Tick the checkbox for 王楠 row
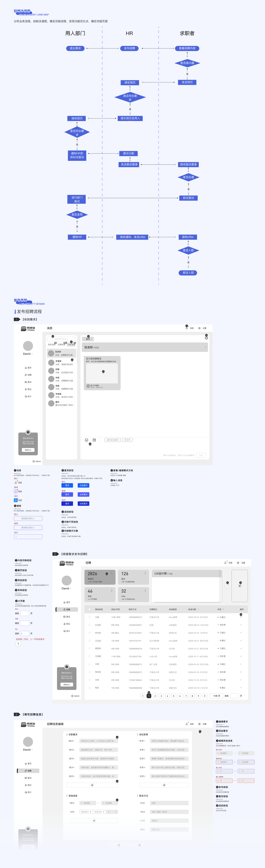 pyautogui.click(x=90, y=617)
